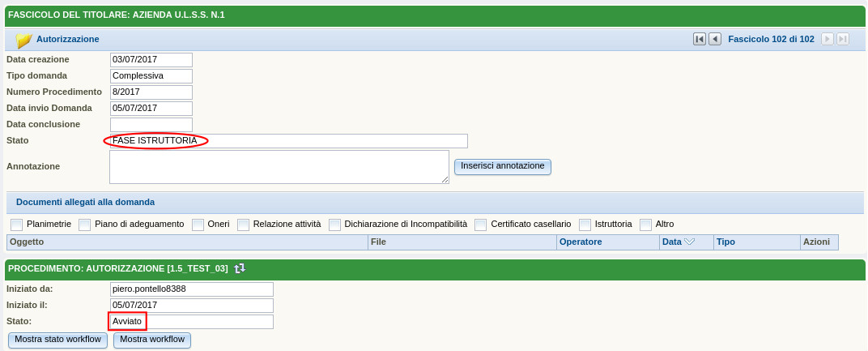The width and height of the screenshot is (868, 351).
Task: Click the next fascicolo arrow
Action: (827, 39)
